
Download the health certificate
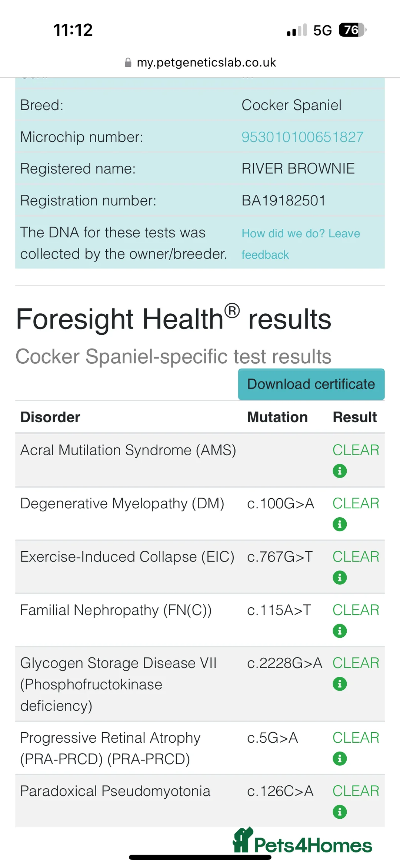coord(311,384)
